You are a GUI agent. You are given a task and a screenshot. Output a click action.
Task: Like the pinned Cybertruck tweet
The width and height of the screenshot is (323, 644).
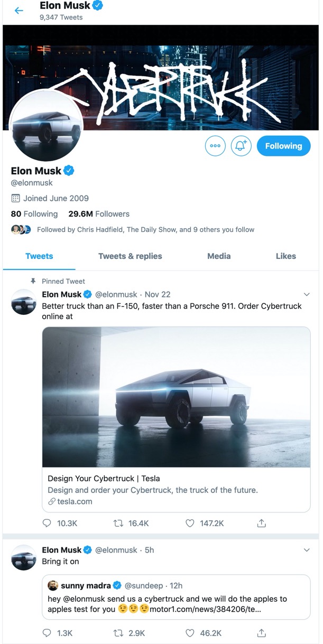coord(190,523)
